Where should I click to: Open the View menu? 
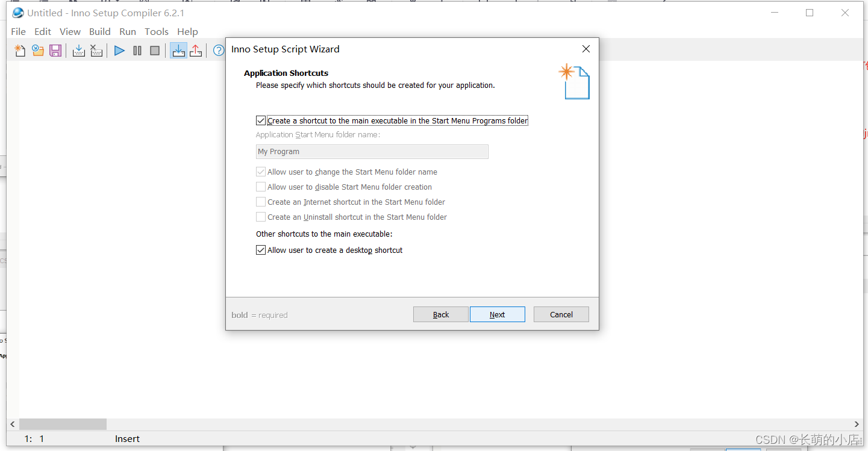pos(70,31)
